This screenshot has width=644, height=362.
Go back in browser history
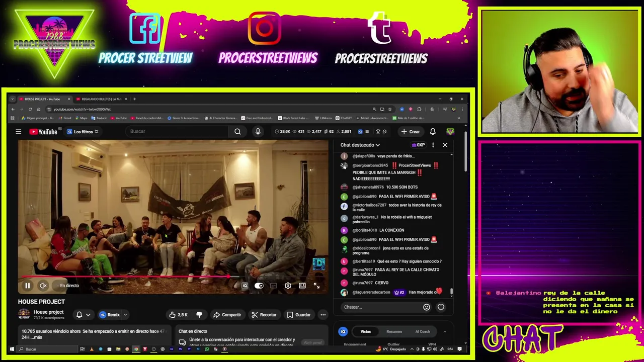[x=13, y=109]
